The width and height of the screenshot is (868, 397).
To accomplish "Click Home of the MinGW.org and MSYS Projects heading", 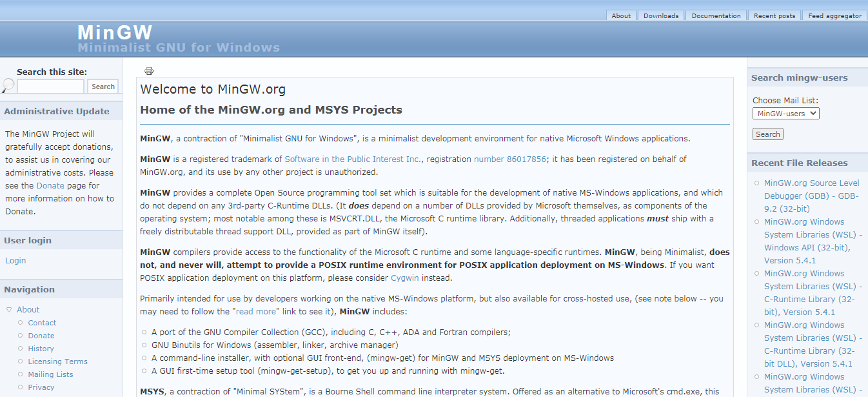I will [271, 110].
